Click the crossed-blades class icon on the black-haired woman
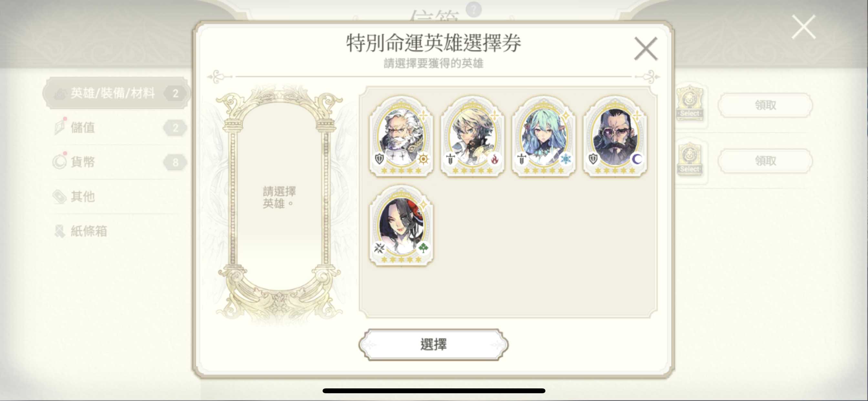This screenshot has height=401, width=868. pos(379,248)
